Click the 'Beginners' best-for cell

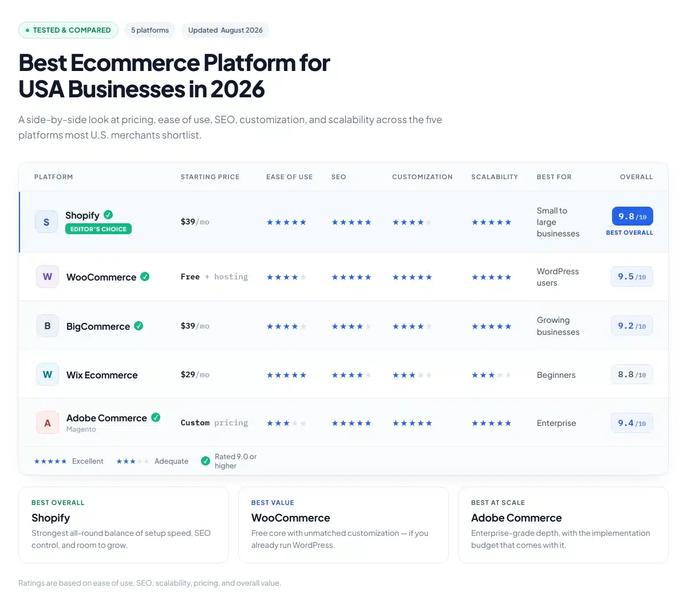point(556,375)
